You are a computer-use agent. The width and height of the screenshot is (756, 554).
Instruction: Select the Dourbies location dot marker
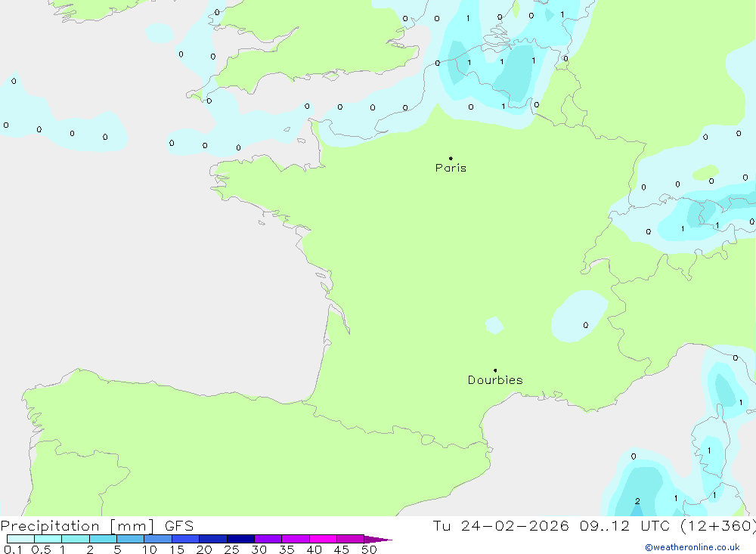(x=495, y=370)
